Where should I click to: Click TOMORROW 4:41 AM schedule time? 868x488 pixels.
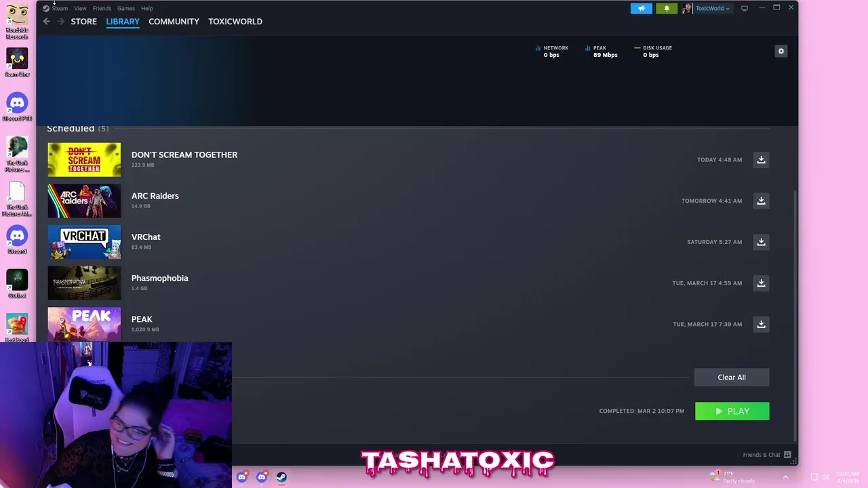[x=712, y=201]
